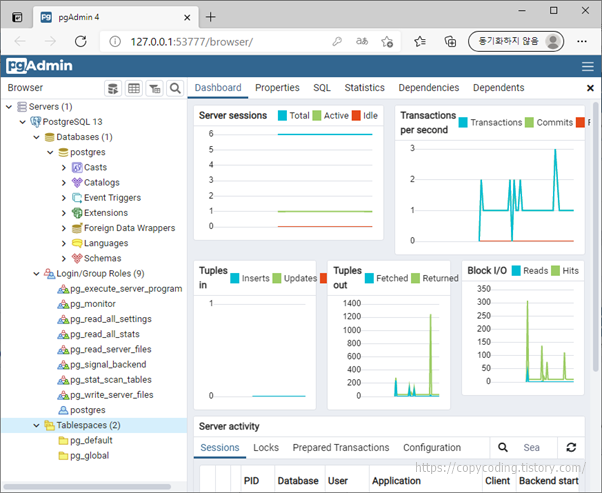
Task: Reload the page with browser refresh button
Action: coord(81,41)
